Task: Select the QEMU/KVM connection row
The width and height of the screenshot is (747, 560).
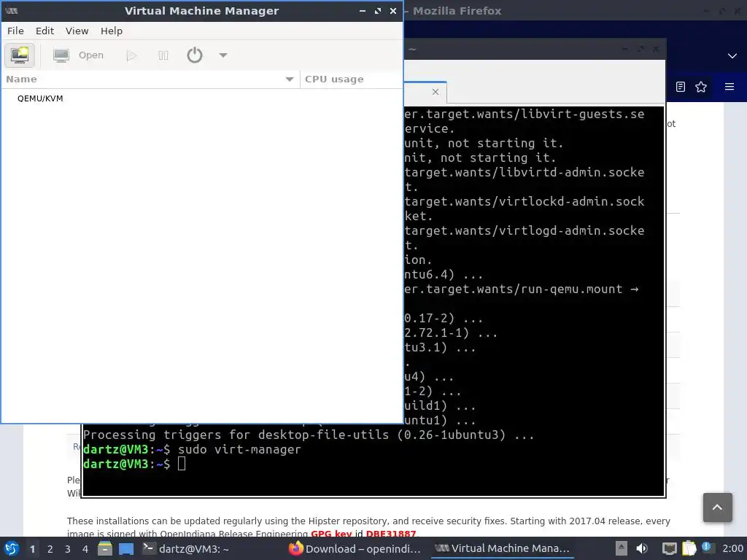Action: pos(202,98)
